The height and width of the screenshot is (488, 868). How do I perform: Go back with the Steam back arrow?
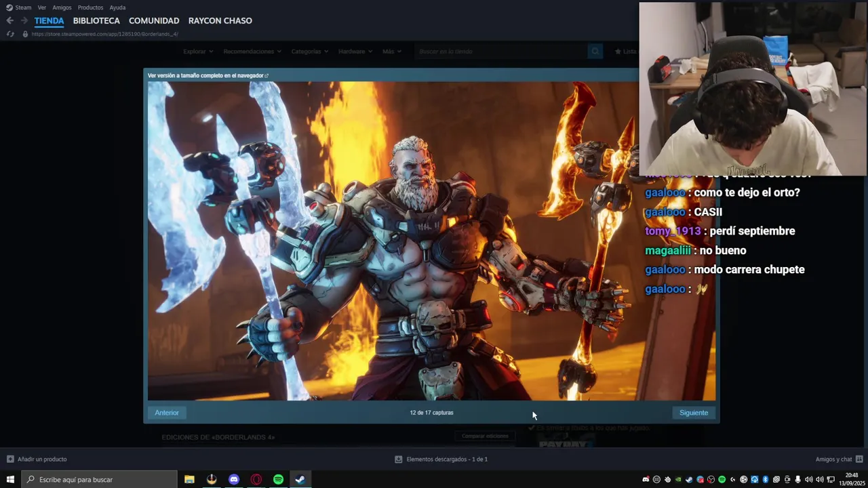(9, 20)
